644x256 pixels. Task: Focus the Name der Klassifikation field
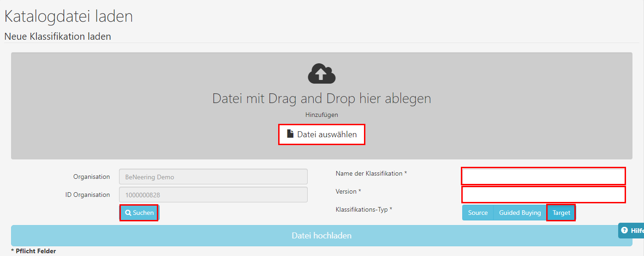point(543,176)
